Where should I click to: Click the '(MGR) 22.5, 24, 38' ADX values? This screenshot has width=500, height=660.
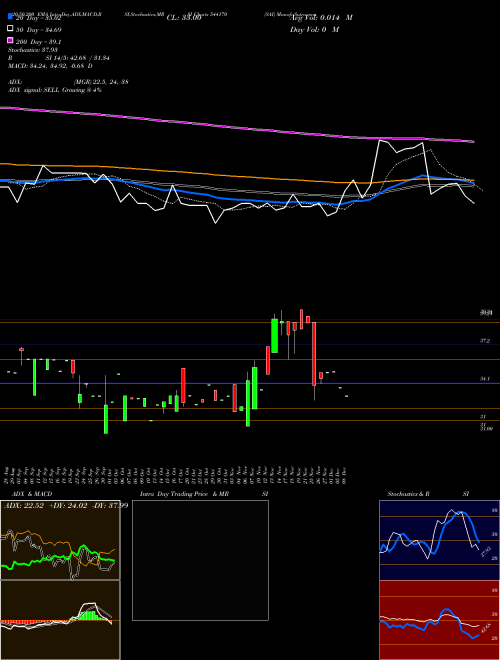tap(101, 82)
